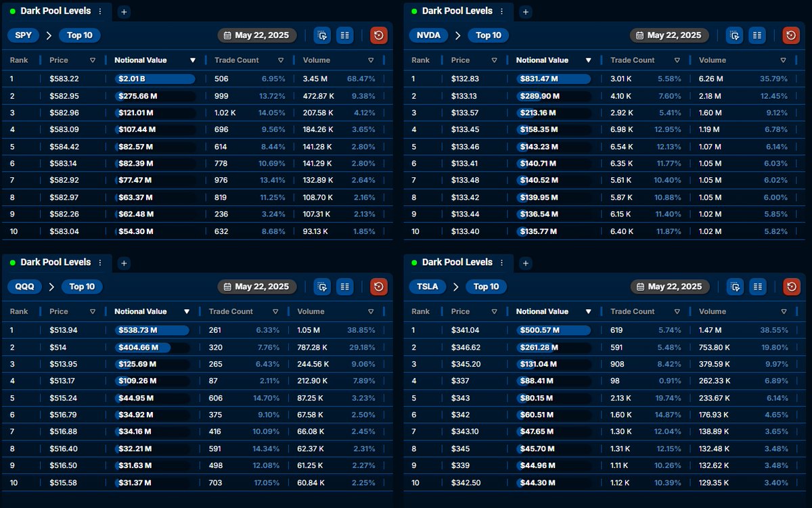
Task: Click the columns layout icon in NVDA panel
Action: point(758,35)
